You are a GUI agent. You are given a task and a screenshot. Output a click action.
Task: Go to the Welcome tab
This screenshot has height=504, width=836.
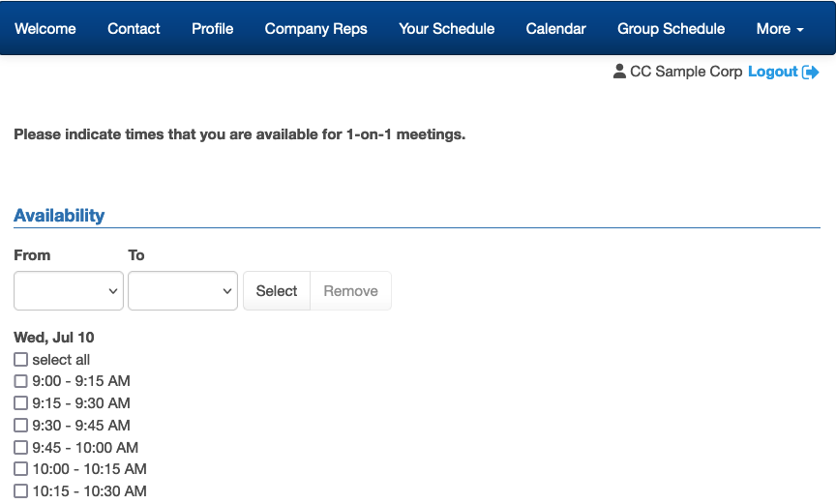pos(45,29)
